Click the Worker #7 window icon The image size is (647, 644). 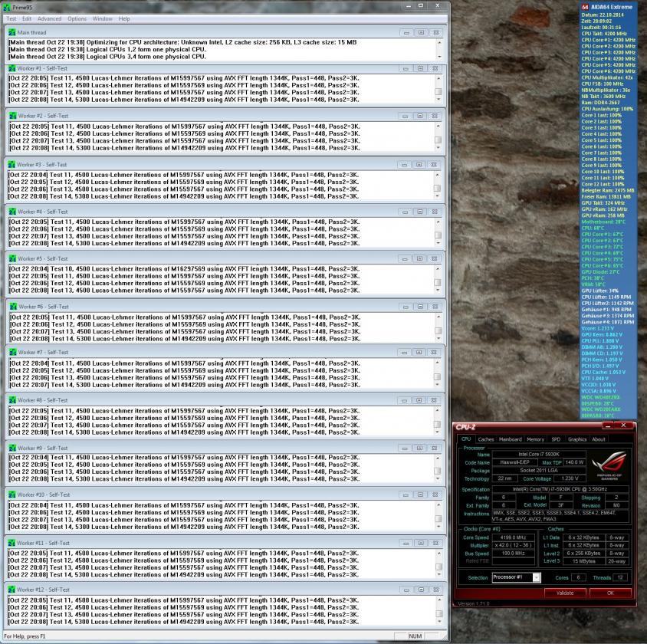tap(13, 353)
